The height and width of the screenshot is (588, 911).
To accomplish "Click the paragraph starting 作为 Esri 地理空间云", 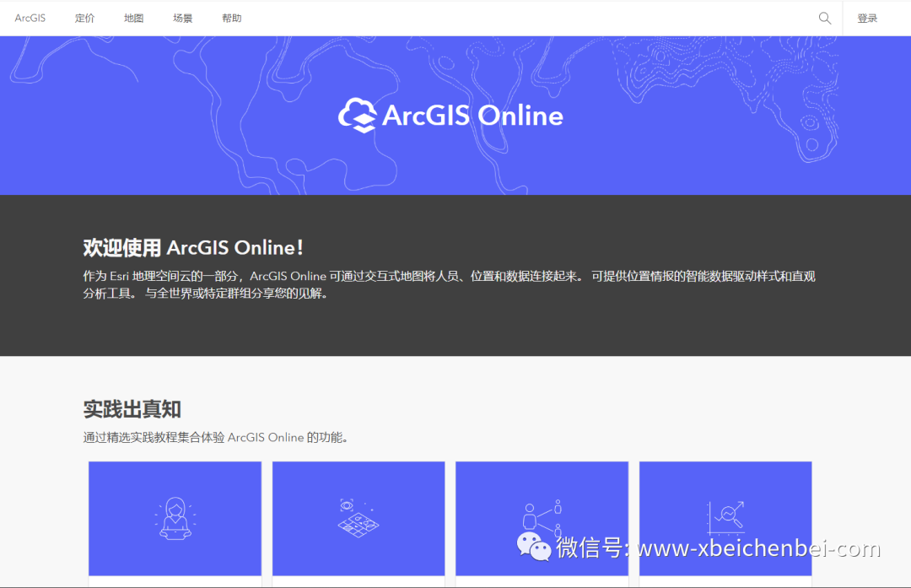I will click(449, 284).
